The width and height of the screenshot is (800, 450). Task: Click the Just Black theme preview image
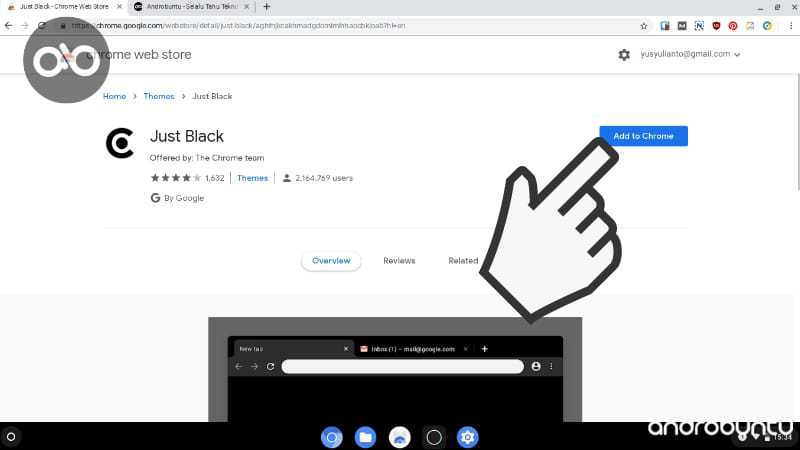(395, 369)
